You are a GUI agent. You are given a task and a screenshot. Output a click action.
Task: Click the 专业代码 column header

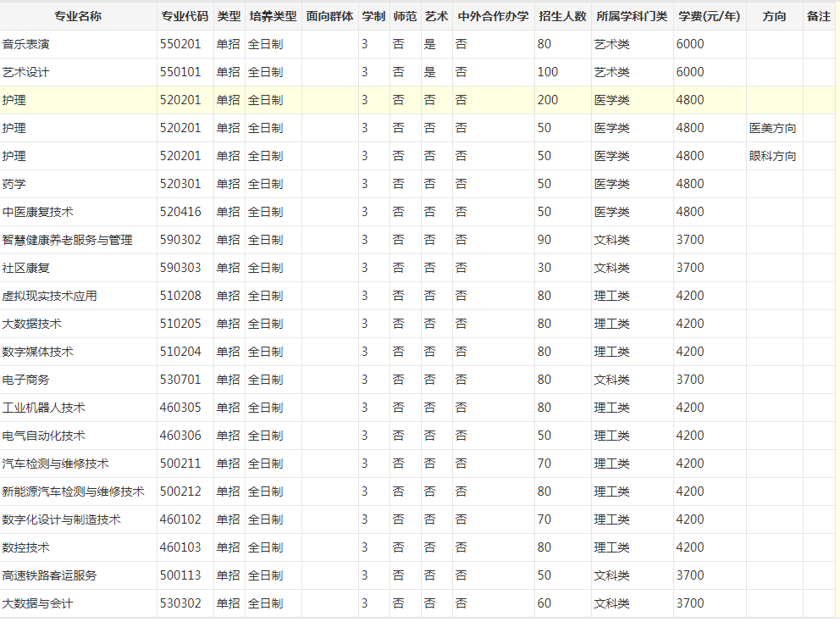(185, 16)
